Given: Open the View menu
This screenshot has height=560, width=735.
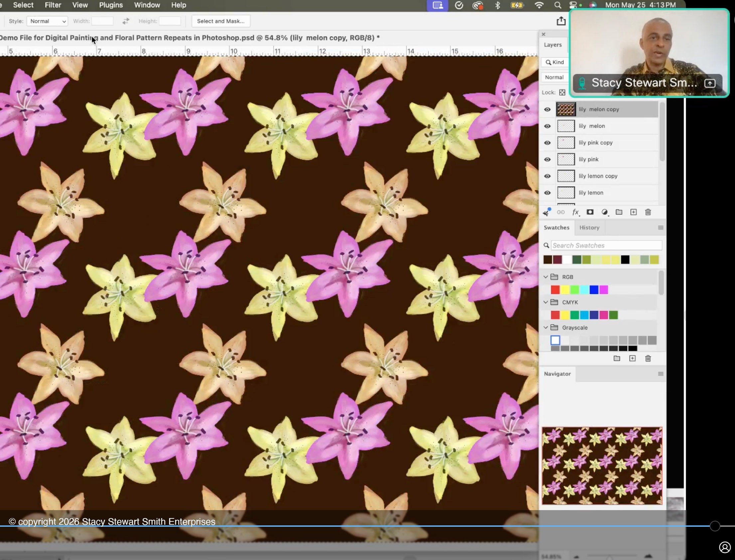Looking at the screenshot, I should pos(80,5).
